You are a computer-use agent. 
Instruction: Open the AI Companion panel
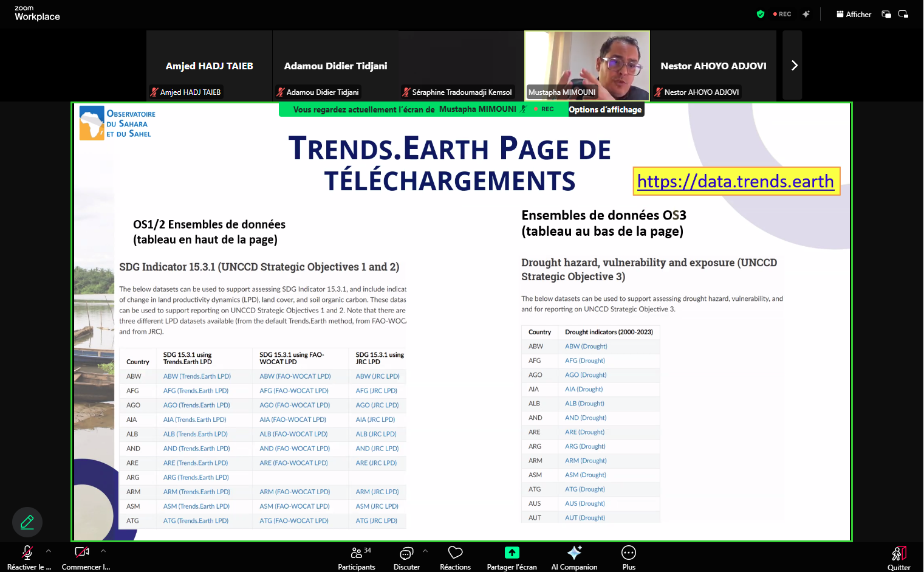[x=573, y=557]
